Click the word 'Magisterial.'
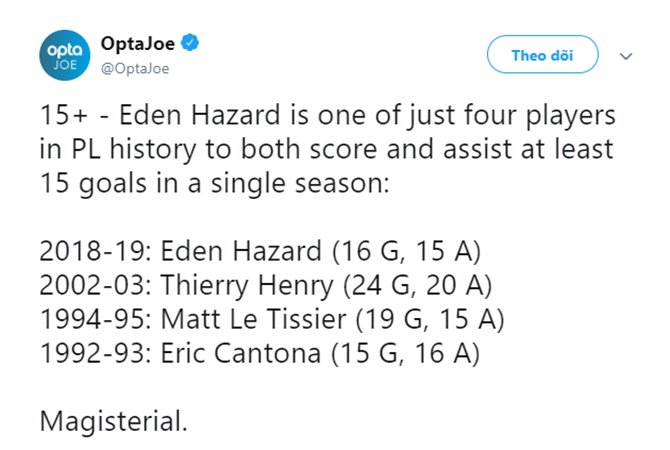 click(x=113, y=420)
